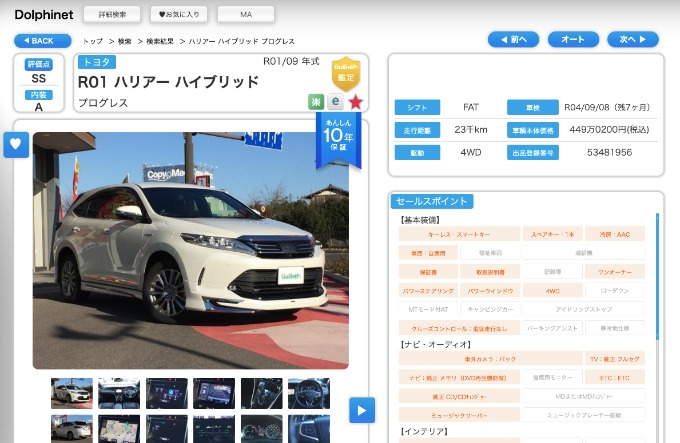The image size is (680, 443).
Task: Click the パワーウインドウ tag
Action: [490, 290]
